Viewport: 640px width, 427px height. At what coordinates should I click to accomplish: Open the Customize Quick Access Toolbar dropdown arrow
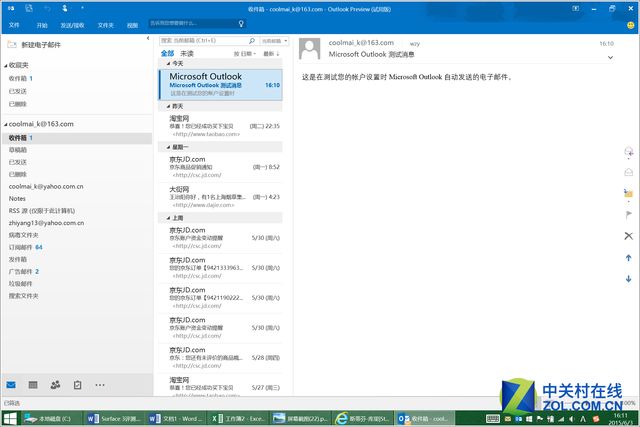coord(82,8)
